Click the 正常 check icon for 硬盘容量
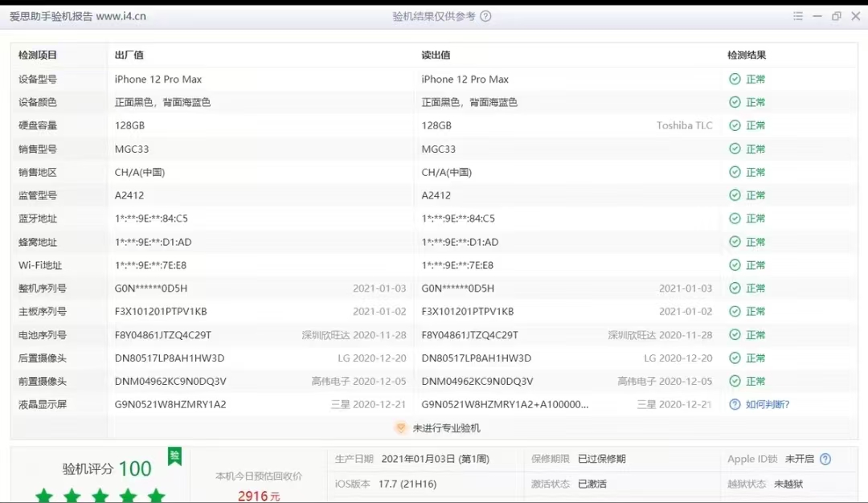 pyautogui.click(x=735, y=125)
